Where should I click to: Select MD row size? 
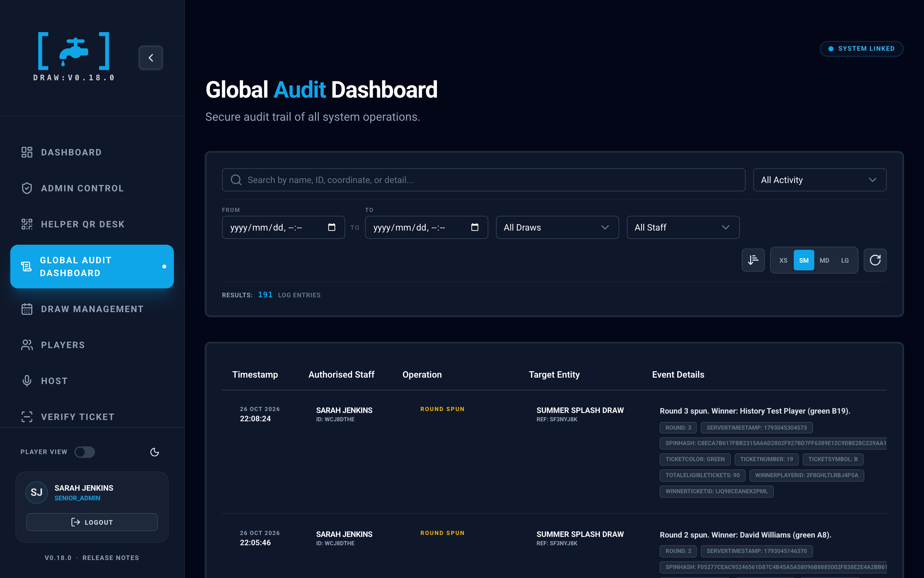click(824, 260)
